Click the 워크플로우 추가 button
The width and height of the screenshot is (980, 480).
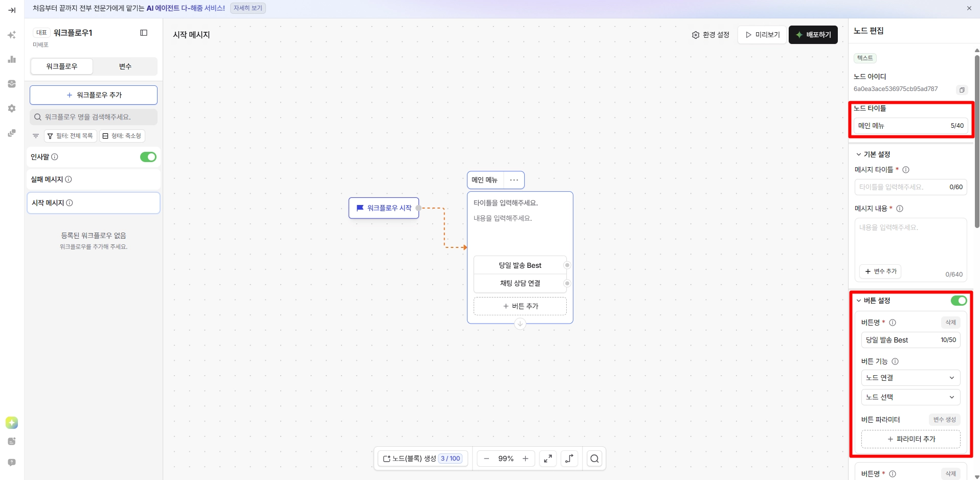point(94,95)
